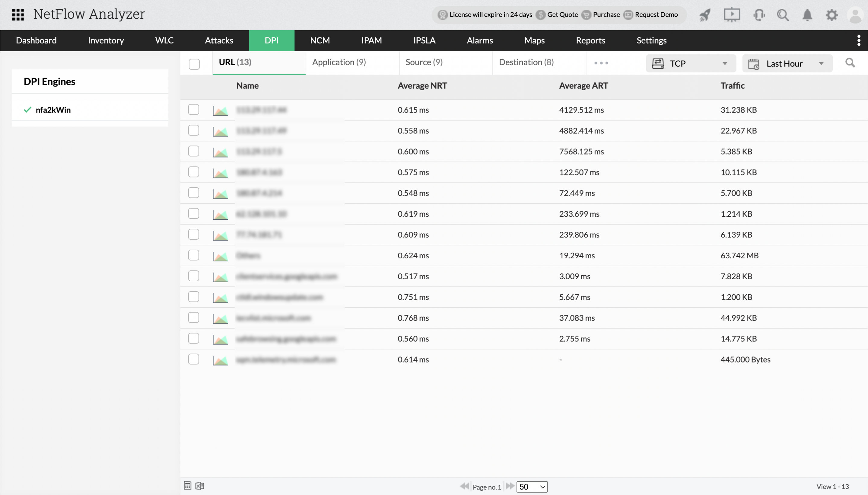
Task: Switch to the Application (9) tab
Action: [339, 62]
